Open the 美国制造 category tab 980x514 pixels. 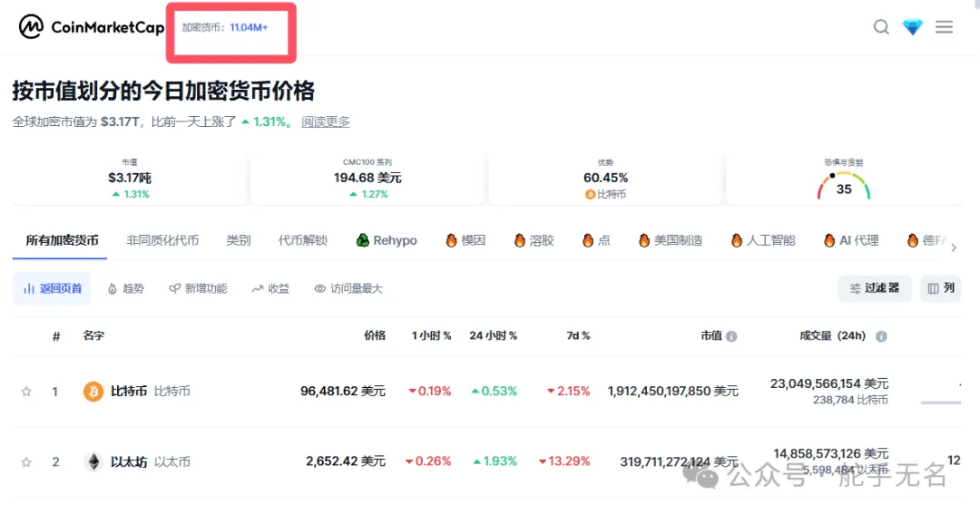coord(671,240)
